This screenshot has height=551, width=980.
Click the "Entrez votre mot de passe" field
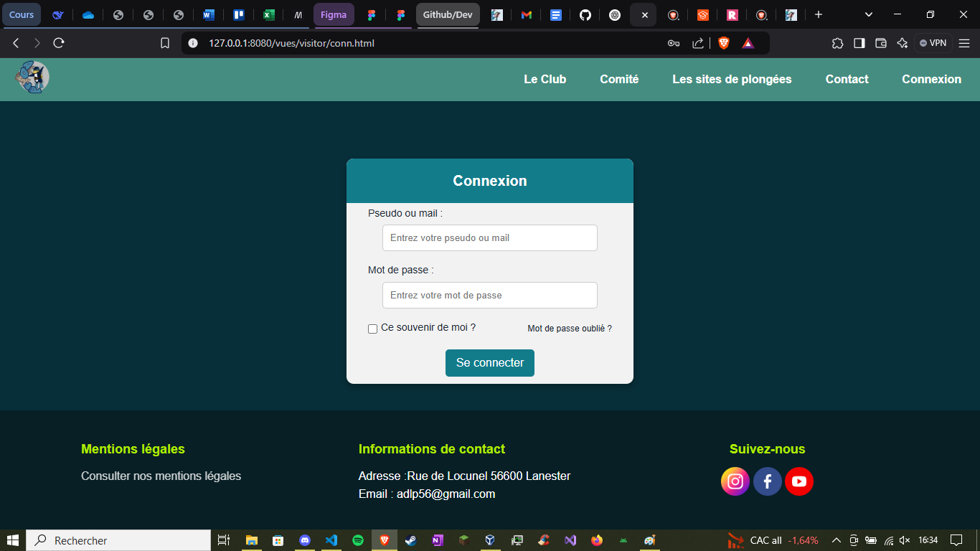pos(489,295)
